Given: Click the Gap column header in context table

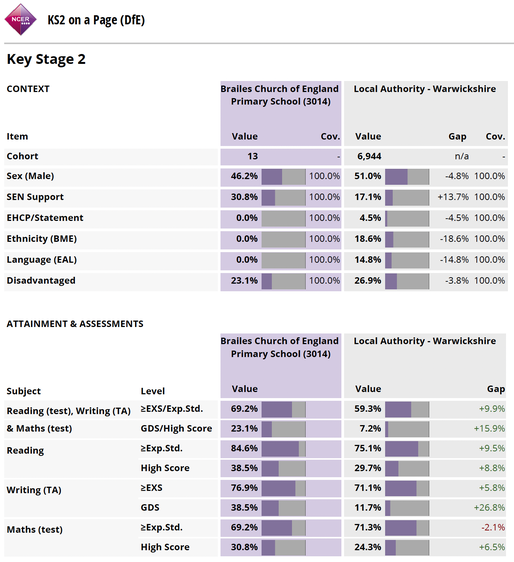Looking at the screenshot, I should coord(457,137).
